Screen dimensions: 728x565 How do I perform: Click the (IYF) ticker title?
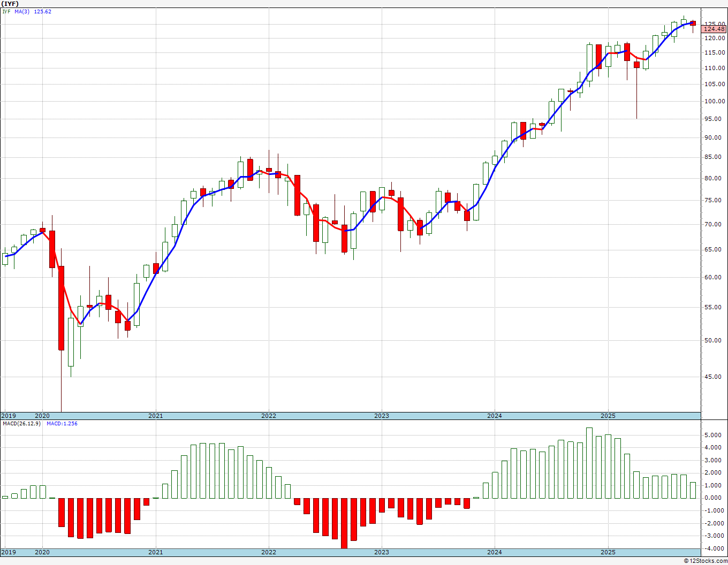point(10,4)
